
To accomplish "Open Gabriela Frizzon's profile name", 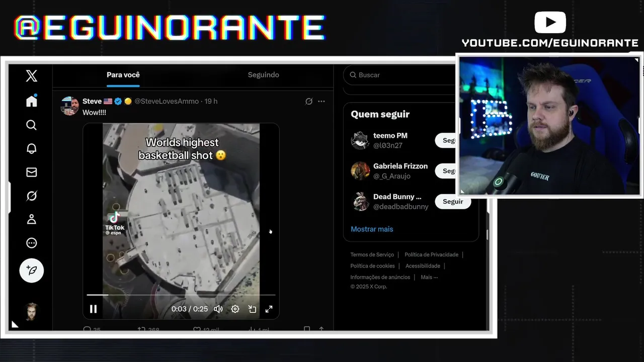I will tap(400, 166).
